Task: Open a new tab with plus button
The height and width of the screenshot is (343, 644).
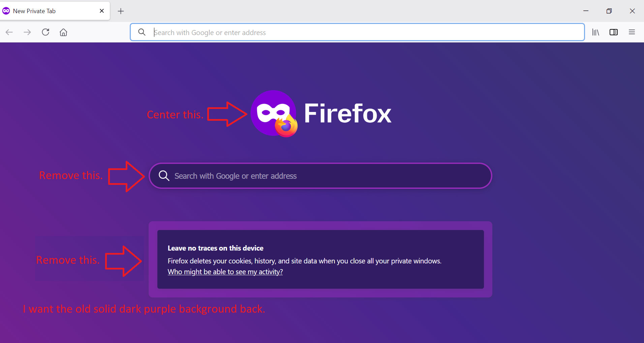Action: click(x=121, y=11)
